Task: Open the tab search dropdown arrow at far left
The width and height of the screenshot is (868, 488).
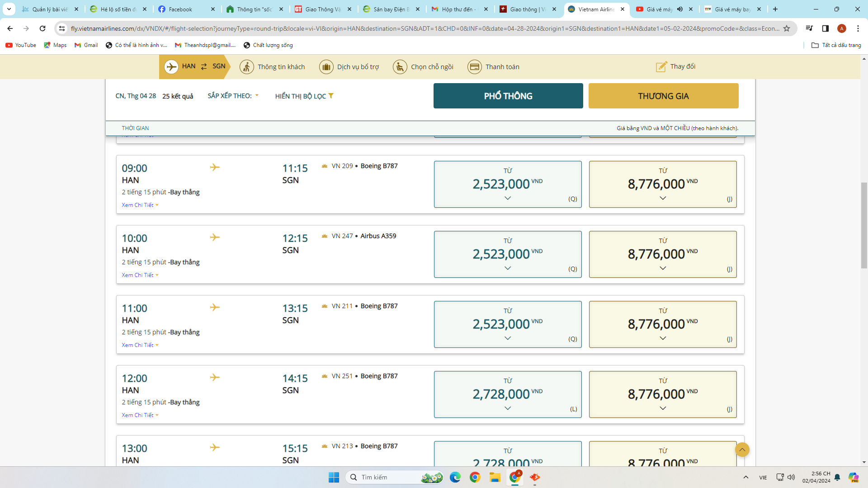Action: point(9,9)
